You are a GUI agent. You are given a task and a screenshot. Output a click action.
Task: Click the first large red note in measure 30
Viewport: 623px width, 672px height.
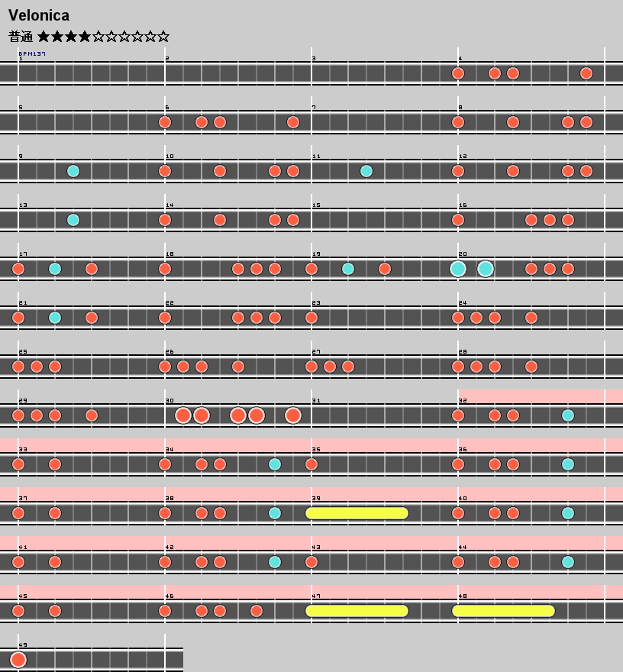[x=183, y=415]
